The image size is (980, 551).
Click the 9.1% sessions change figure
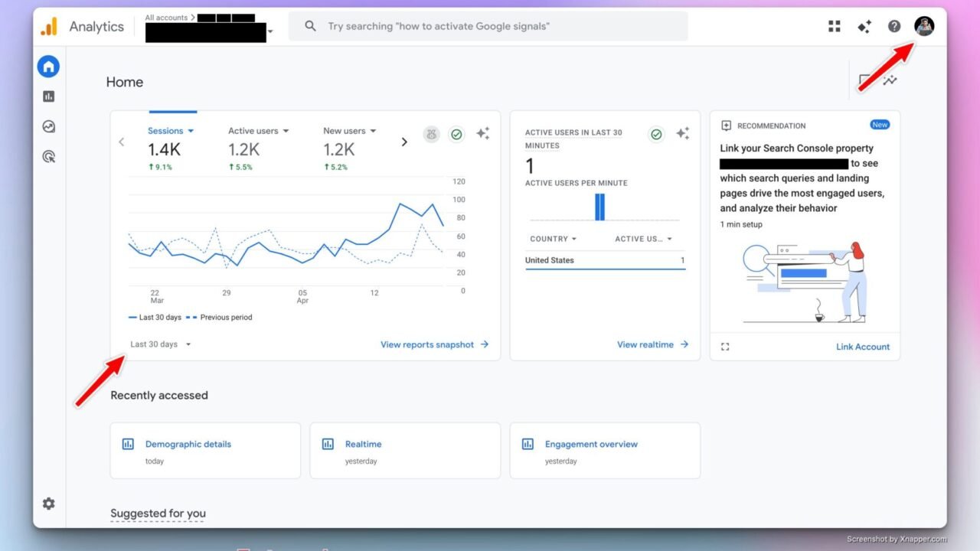tap(160, 167)
